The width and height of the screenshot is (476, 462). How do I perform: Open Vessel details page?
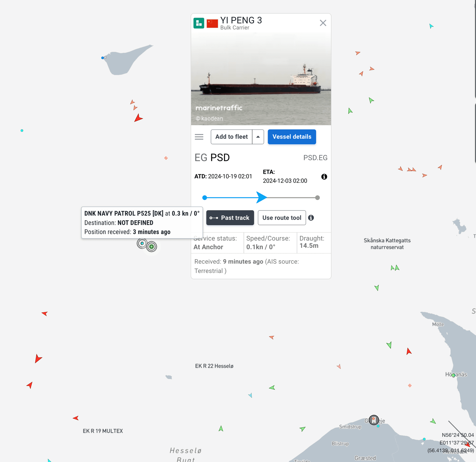point(292,137)
